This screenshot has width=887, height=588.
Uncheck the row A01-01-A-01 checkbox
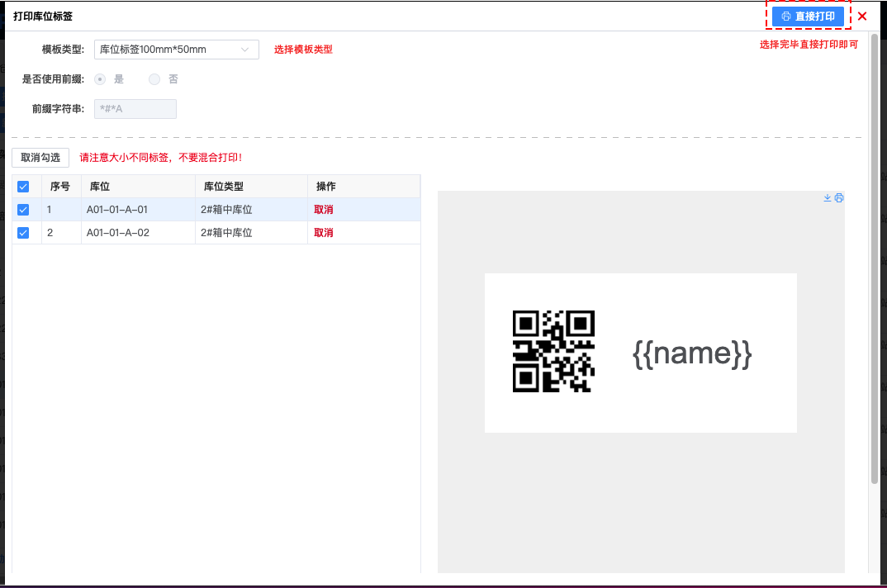coord(23,210)
